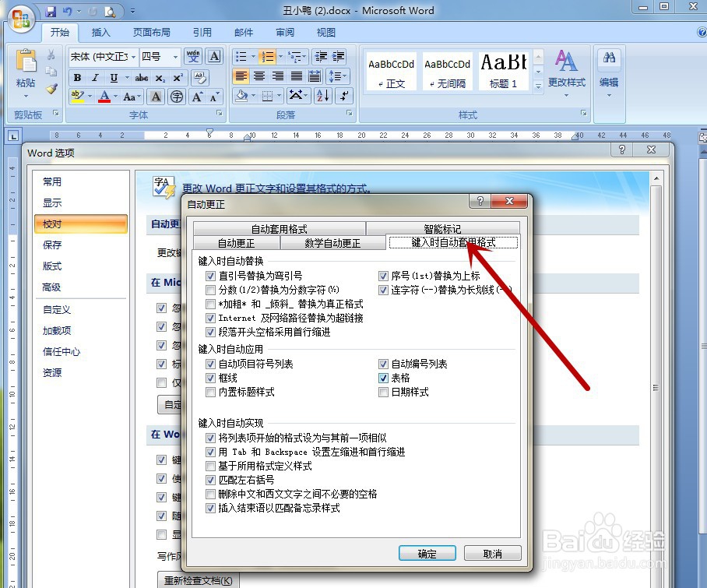Click the strikethrough icon
The width and height of the screenshot is (707, 588).
140,78
